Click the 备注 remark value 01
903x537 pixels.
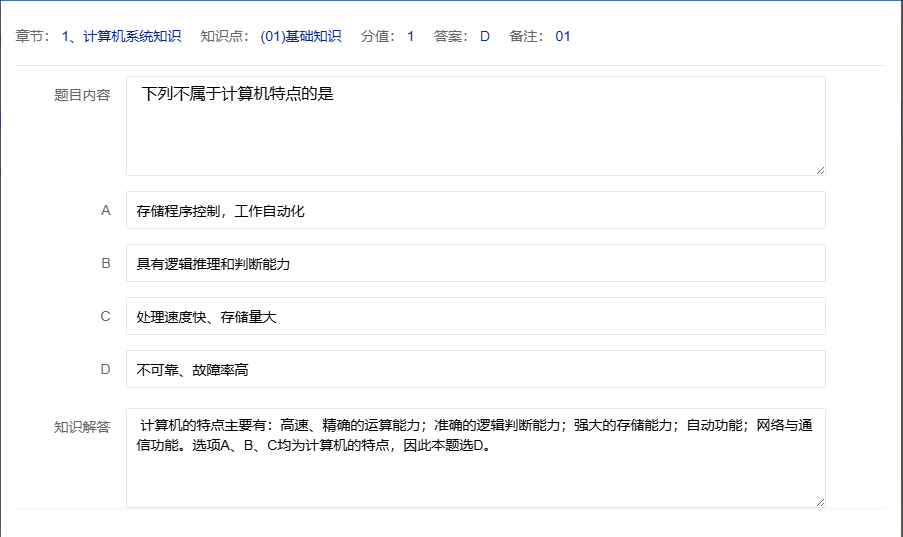point(563,37)
